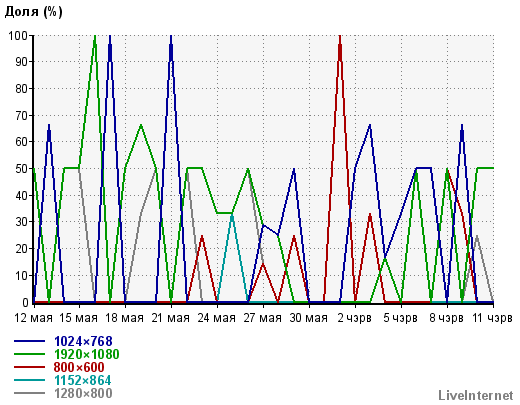Click the LiveInternet watermark text
The height and width of the screenshot is (405, 520).
(x=476, y=395)
